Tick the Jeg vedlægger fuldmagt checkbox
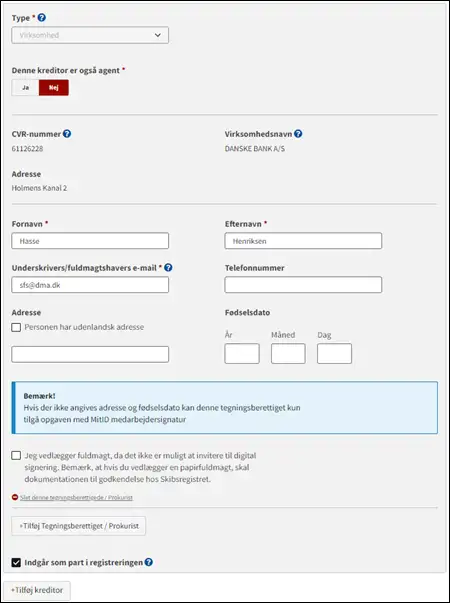 pyautogui.click(x=16, y=456)
